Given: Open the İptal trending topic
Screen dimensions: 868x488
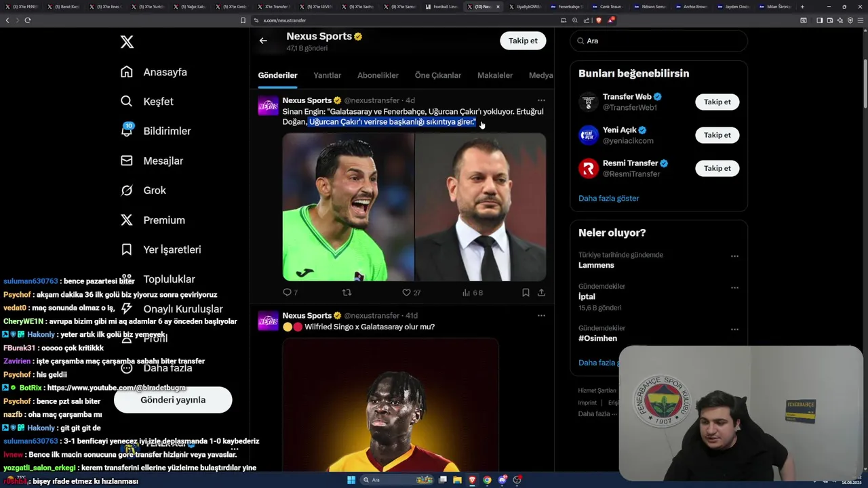Looking at the screenshot, I should point(587,296).
